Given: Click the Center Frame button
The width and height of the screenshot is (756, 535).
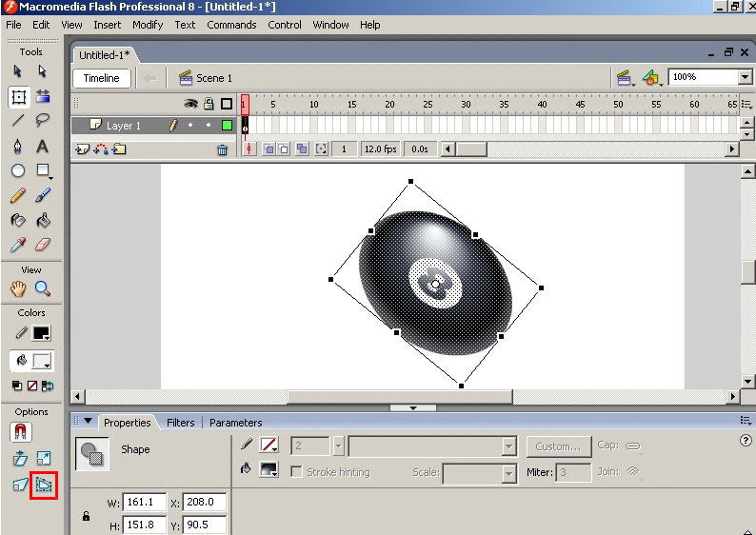Looking at the screenshot, I should coord(249,149).
